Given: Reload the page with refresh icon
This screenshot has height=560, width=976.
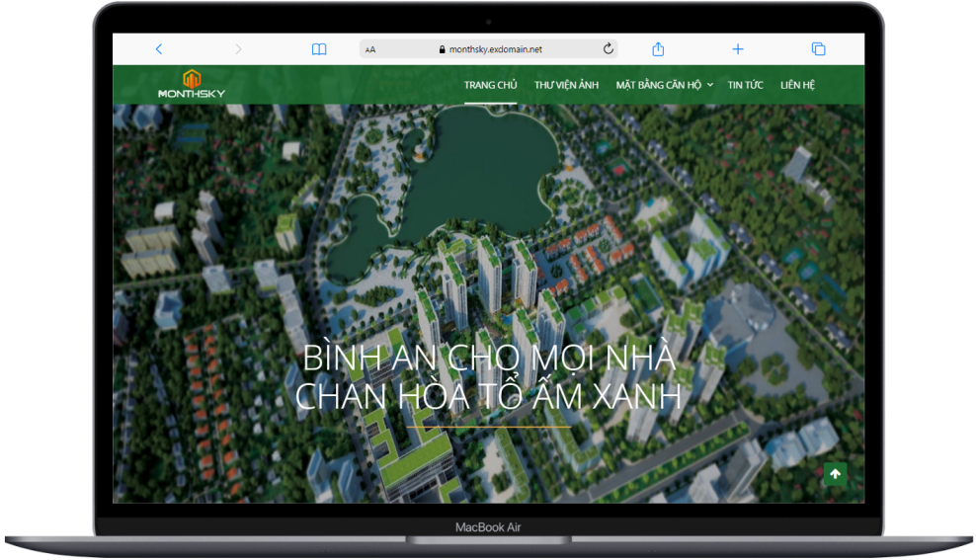Looking at the screenshot, I should (609, 48).
